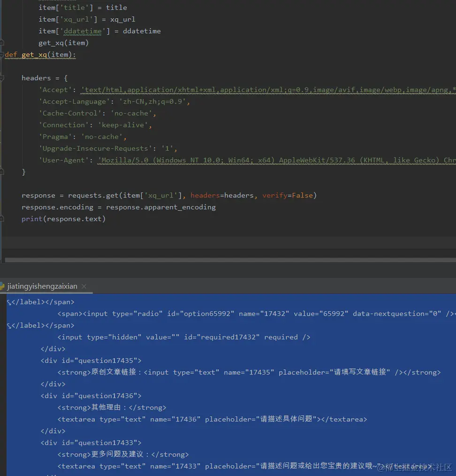Select the jiatingyishengzaixian run tab
Image resolution: width=456 pixels, height=476 pixels.
coord(42,286)
